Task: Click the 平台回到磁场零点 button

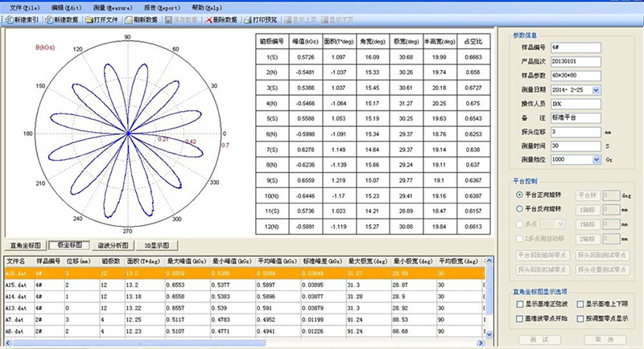Action: tap(542, 255)
